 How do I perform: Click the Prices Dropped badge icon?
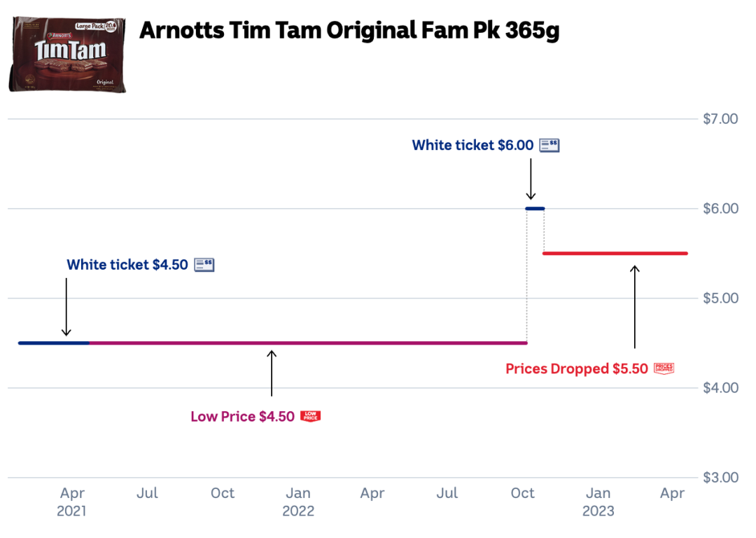664,368
